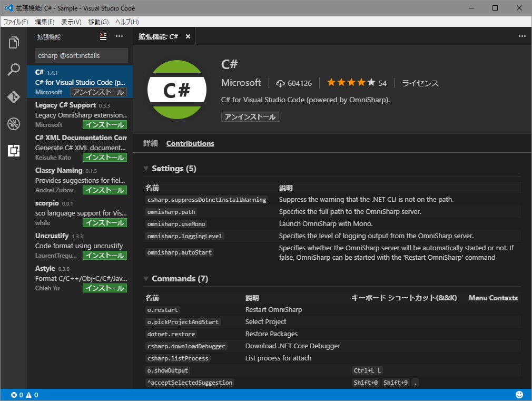This screenshot has width=532, height=401.
Task: Open the ヘルプ(H) menu
Action: pyautogui.click(x=127, y=22)
